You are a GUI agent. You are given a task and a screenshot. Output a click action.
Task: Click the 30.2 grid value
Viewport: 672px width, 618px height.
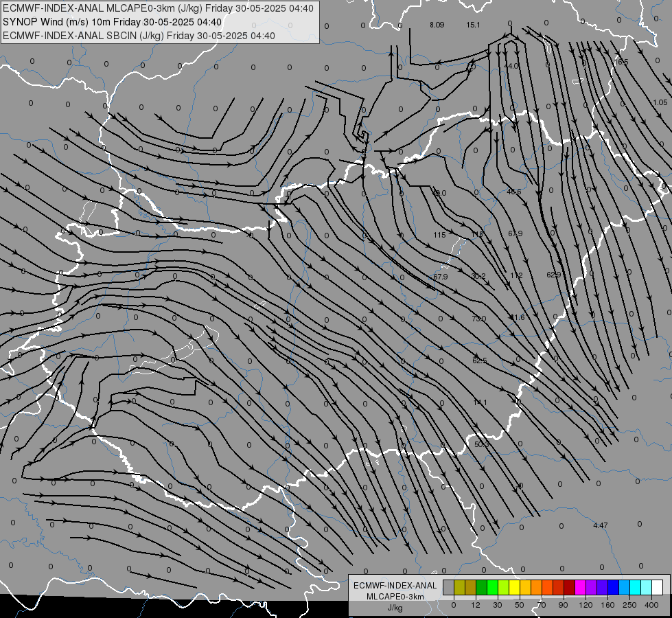(478, 276)
